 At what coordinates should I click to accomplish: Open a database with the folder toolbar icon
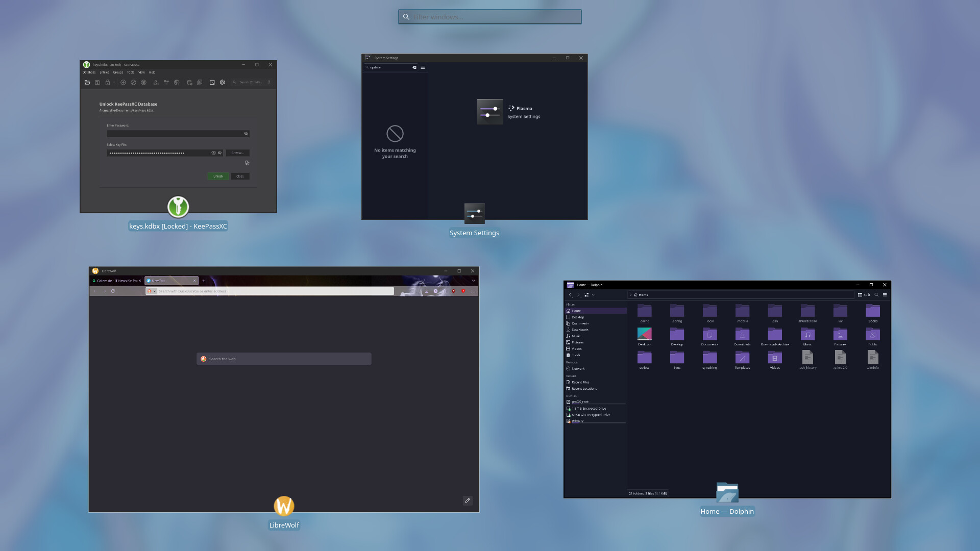point(88,82)
